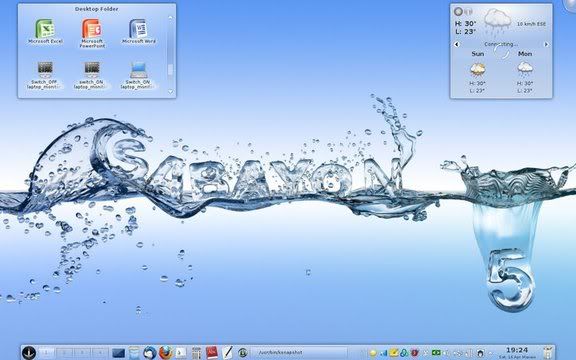Image resolution: width=576 pixels, height=360 pixels.
Task: Launch Firefox from the panel
Action: coord(166,353)
